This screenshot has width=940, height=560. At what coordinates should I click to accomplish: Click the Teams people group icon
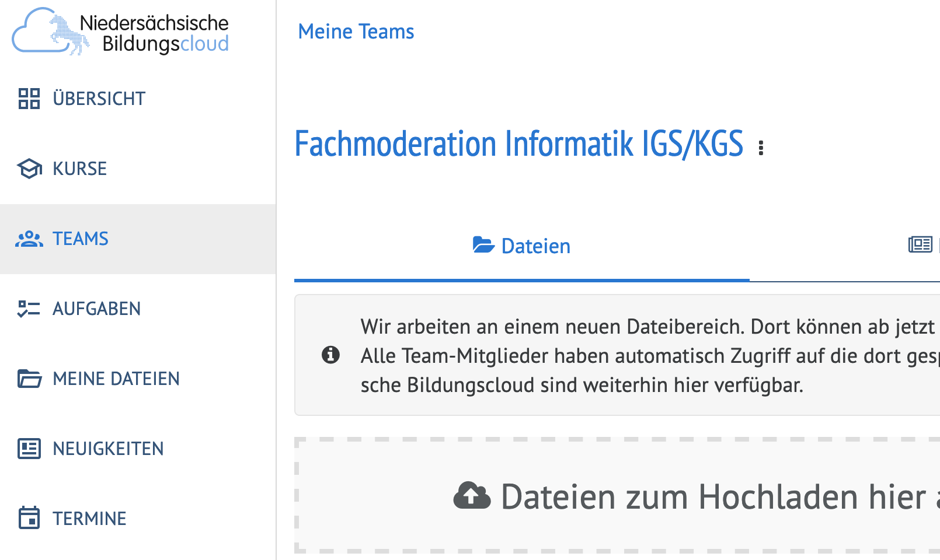click(x=29, y=239)
